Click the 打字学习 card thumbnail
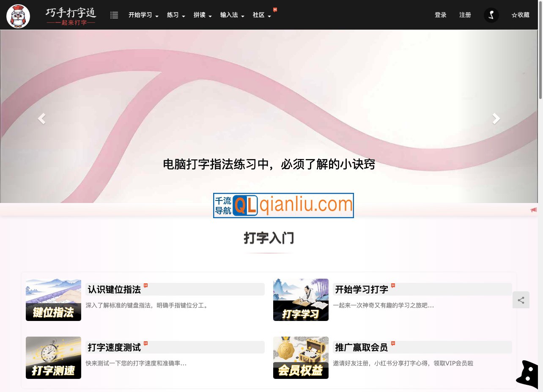The width and height of the screenshot is (543, 392). click(301, 299)
